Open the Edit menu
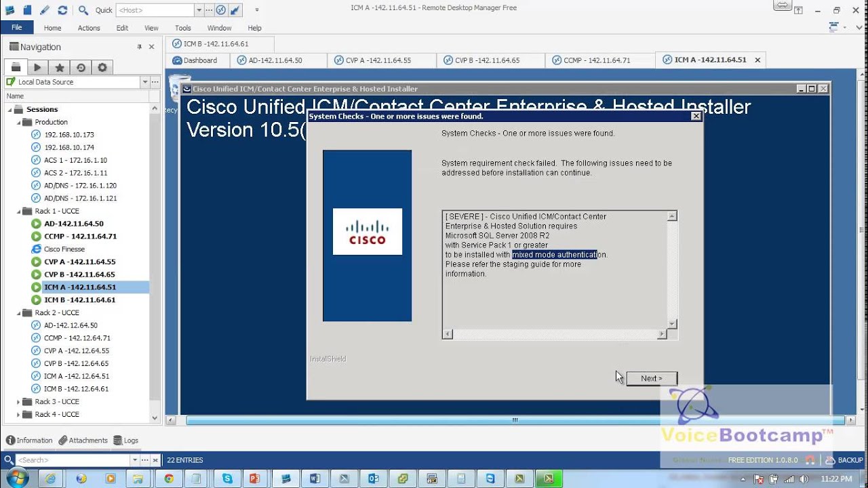Viewport: 868px width, 488px height. click(x=122, y=28)
